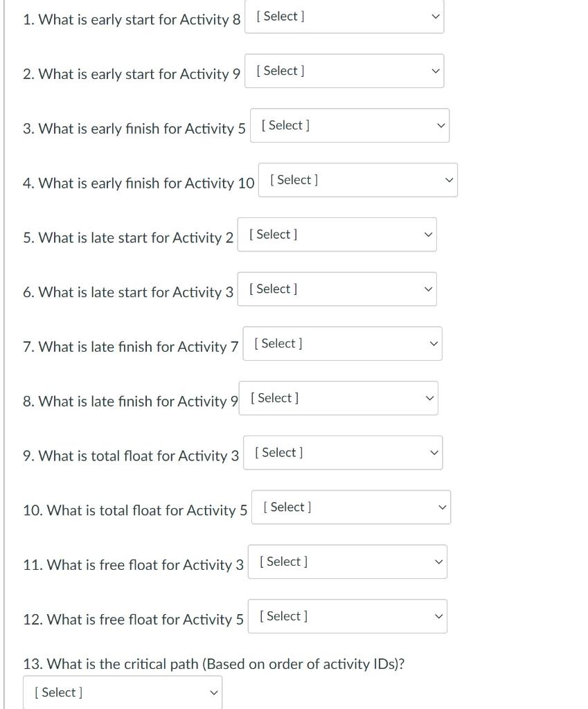Open dropdown for late start Activity 2

[337, 235]
